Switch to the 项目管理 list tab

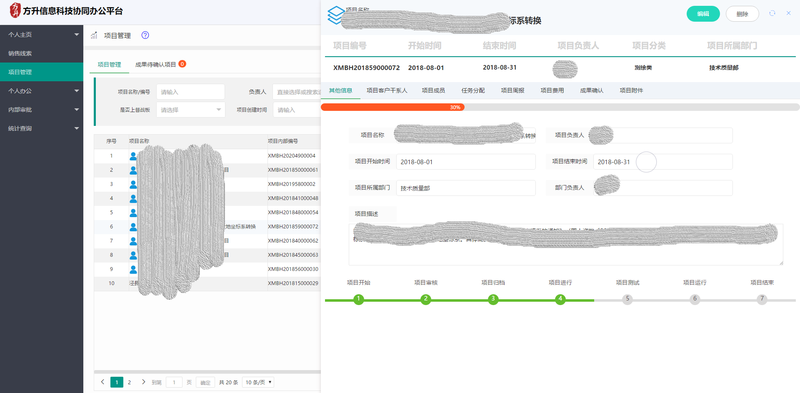coord(109,65)
